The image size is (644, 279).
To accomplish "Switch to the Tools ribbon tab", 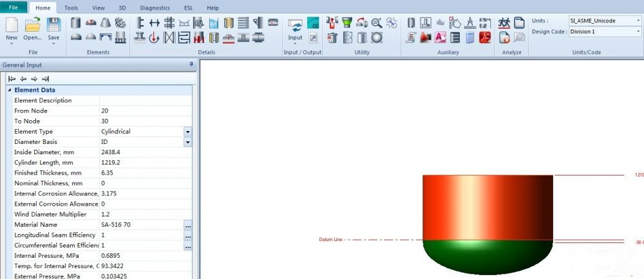I will click(x=71, y=8).
